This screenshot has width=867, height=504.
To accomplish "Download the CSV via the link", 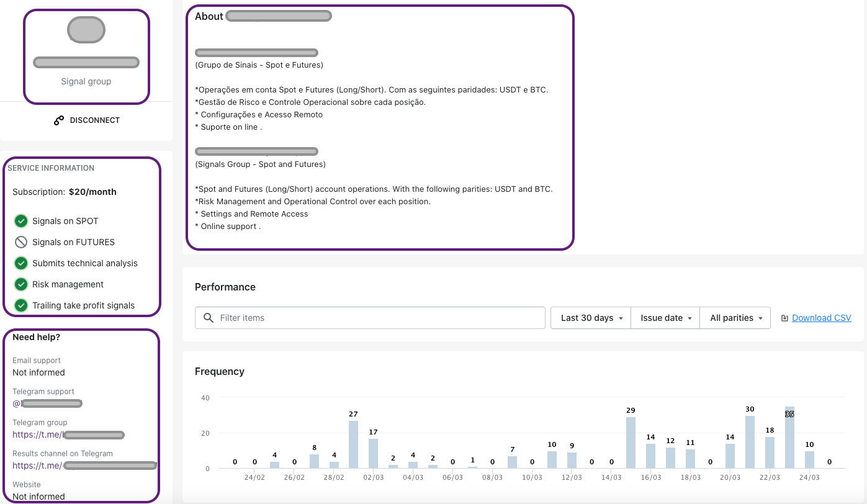I will pyautogui.click(x=821, y=318).
